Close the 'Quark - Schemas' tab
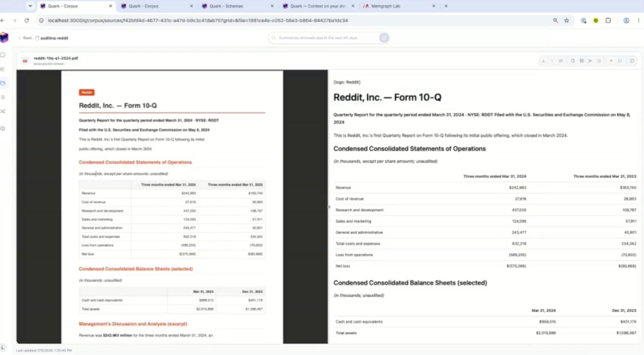The height and width of the screenshot is (355, 644). click(272, 6)
